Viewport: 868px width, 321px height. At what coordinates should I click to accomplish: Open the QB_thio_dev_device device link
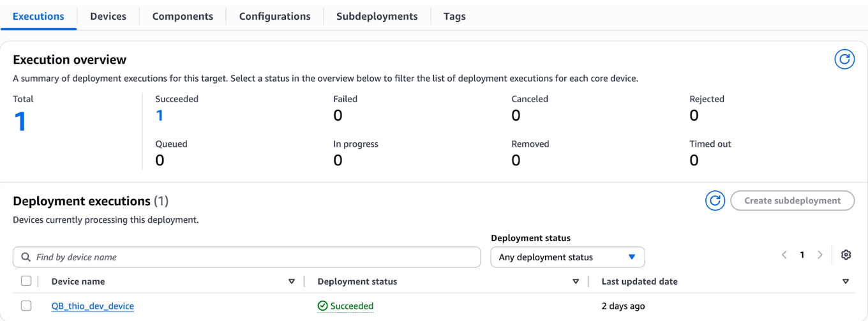click(x=93, y=306)
